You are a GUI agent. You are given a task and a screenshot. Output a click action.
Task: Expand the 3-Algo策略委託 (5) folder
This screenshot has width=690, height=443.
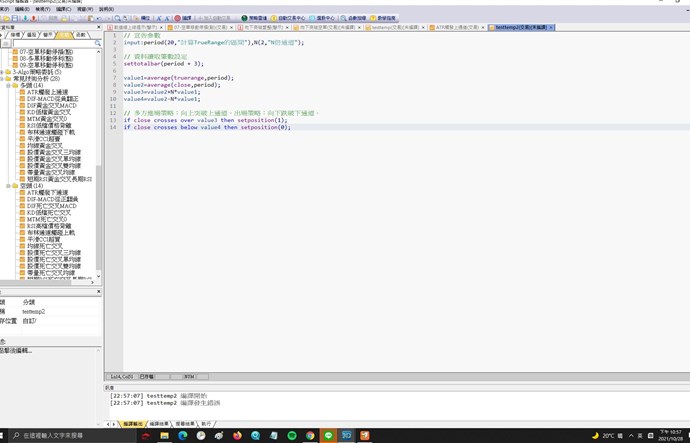point(4,72)
